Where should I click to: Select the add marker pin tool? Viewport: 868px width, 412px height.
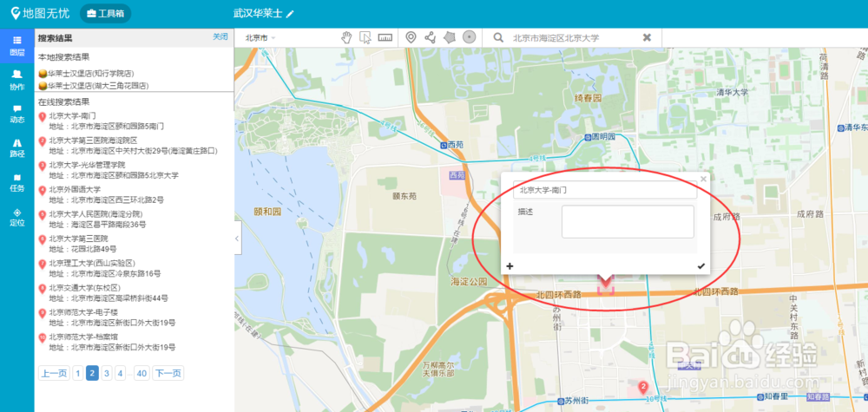(x=411, y=37)
